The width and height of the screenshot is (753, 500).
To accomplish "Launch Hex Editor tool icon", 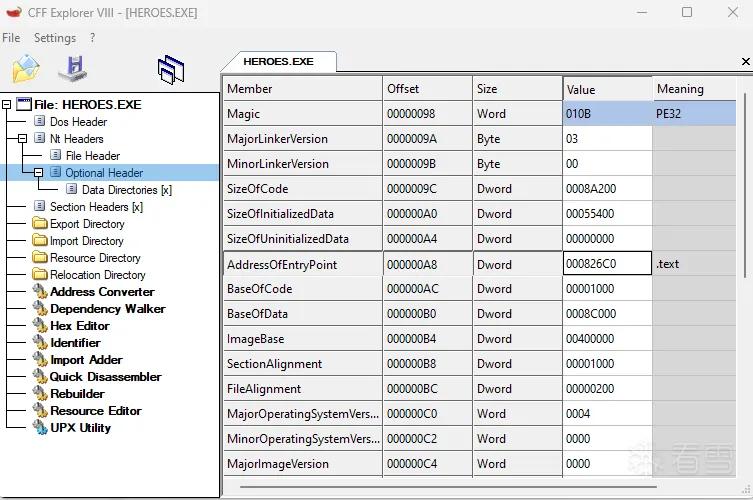I will click(x=40, y=326).
